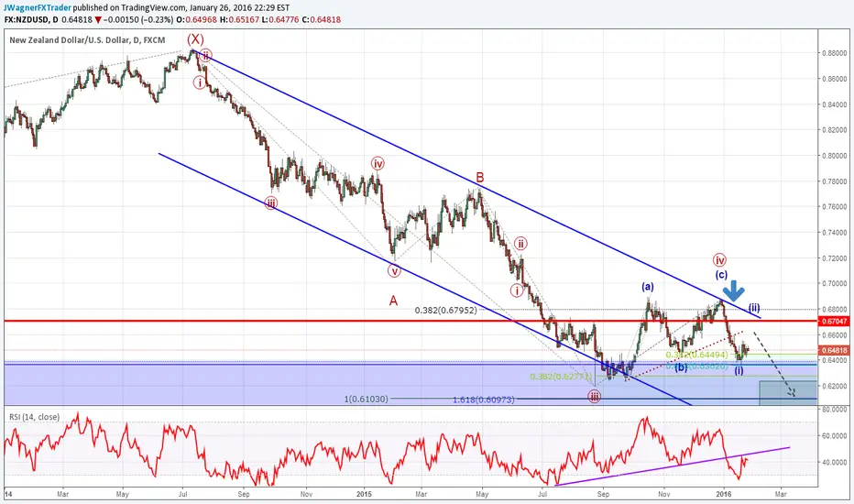Click the blue (c) wave label

tap(721, 275)
